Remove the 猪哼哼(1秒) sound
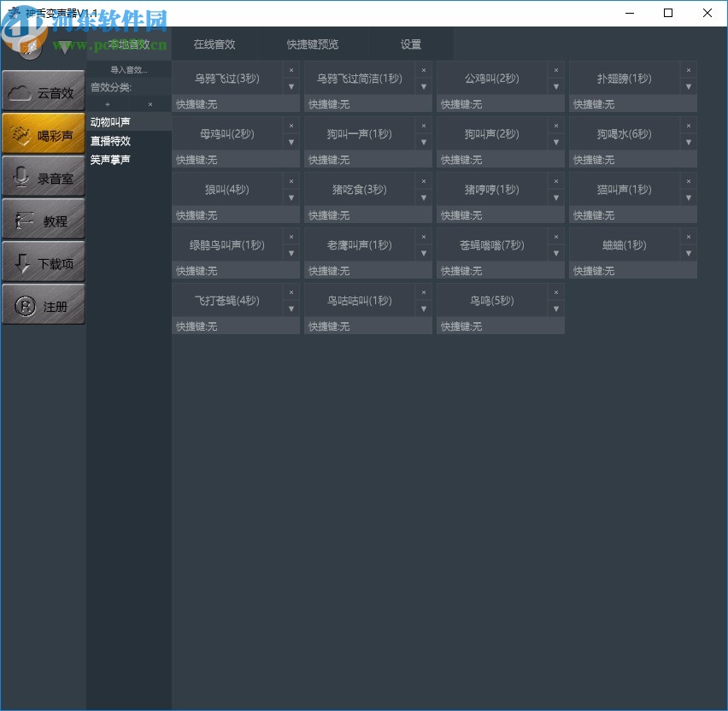This screenshot has height=711, width=728. pos(555,181)
